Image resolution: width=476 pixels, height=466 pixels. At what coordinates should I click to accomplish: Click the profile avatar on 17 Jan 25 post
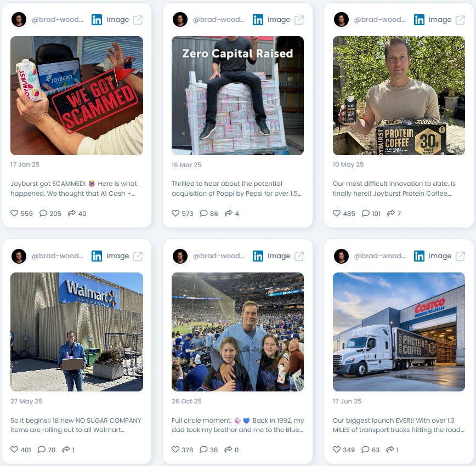coord(19,20)
